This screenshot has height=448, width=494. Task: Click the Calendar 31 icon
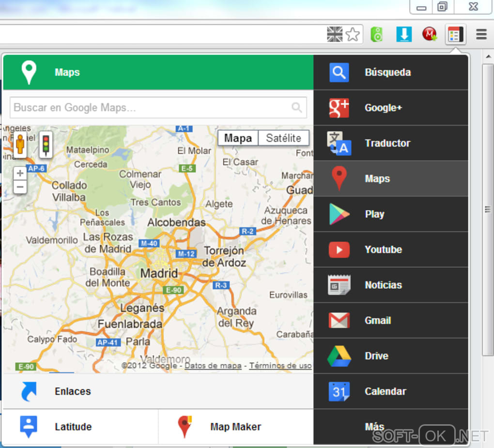point(339,391)
